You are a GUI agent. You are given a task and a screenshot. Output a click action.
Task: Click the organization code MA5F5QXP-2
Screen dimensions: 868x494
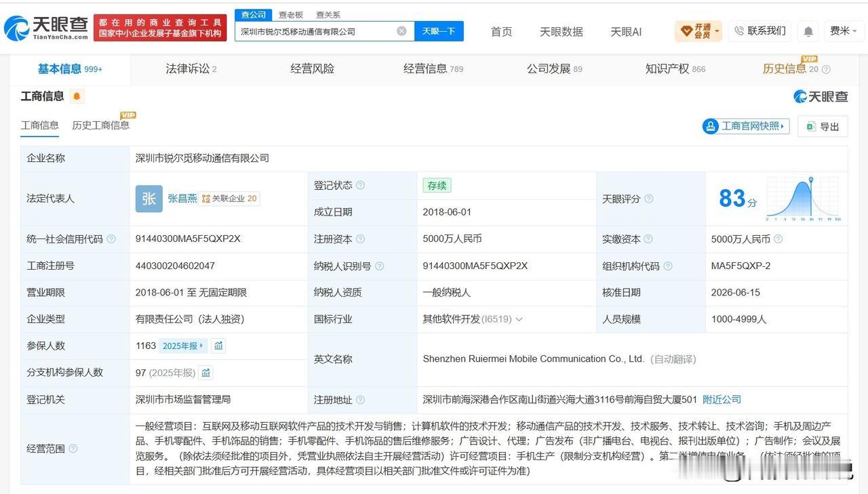(x=741, y=266)
